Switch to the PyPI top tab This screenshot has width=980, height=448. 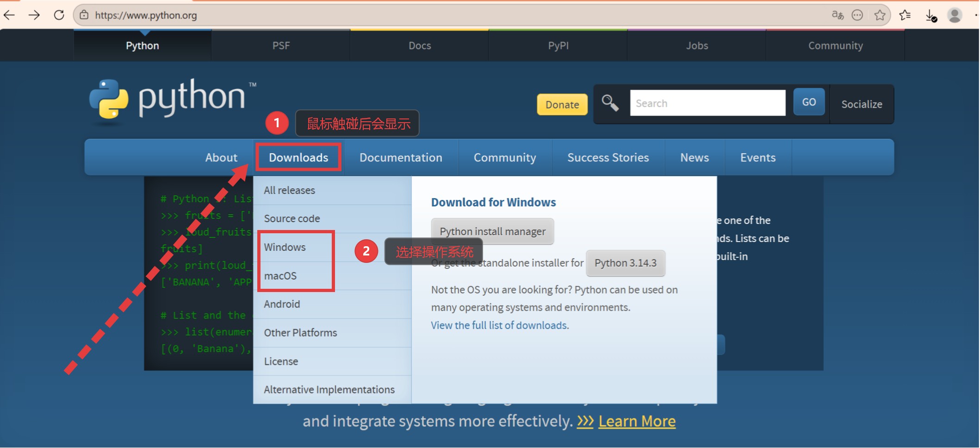click(x=558, y=45)
